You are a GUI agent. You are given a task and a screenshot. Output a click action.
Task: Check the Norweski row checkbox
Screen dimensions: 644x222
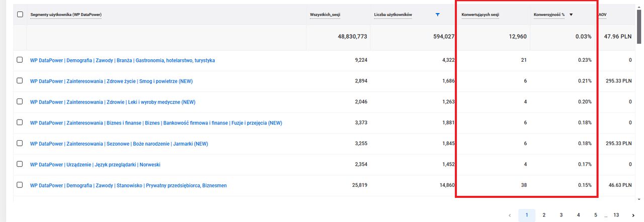coord(20,164)
